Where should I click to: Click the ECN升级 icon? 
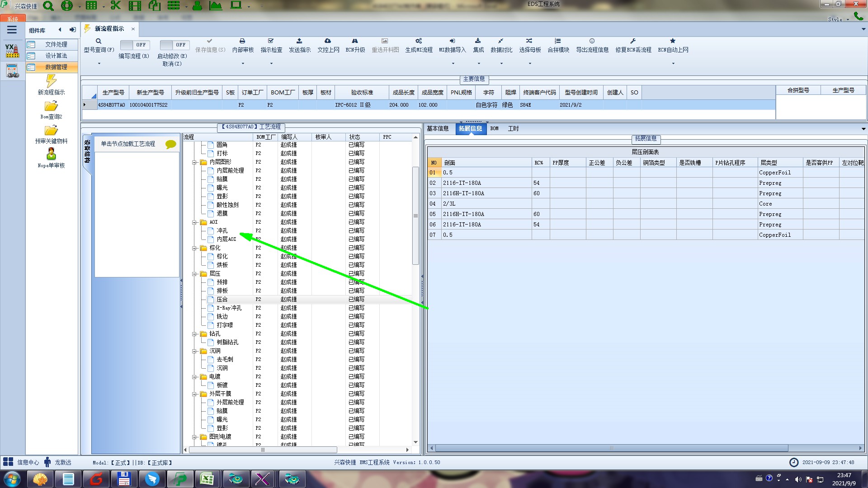pyautogui.click(x=355, y=41)
